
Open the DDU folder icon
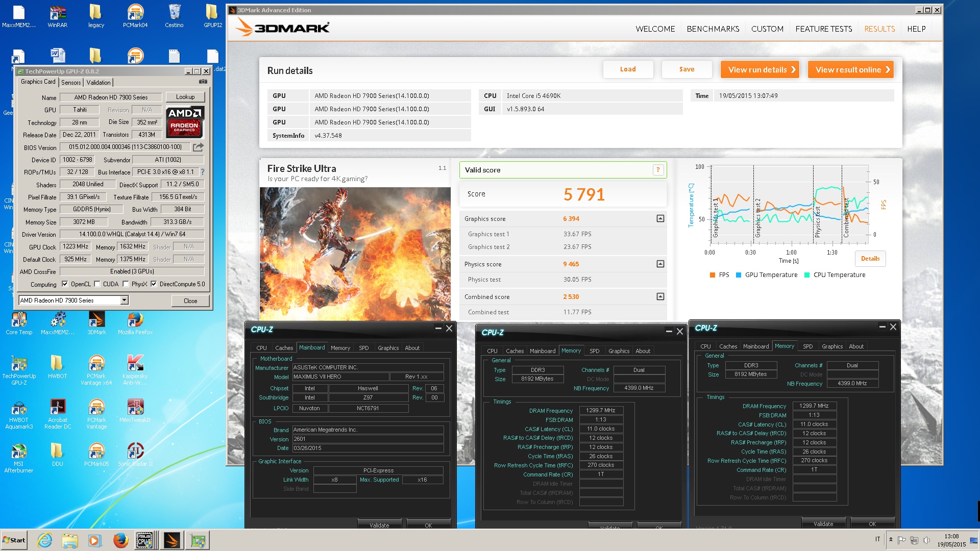tap(57, 455)
